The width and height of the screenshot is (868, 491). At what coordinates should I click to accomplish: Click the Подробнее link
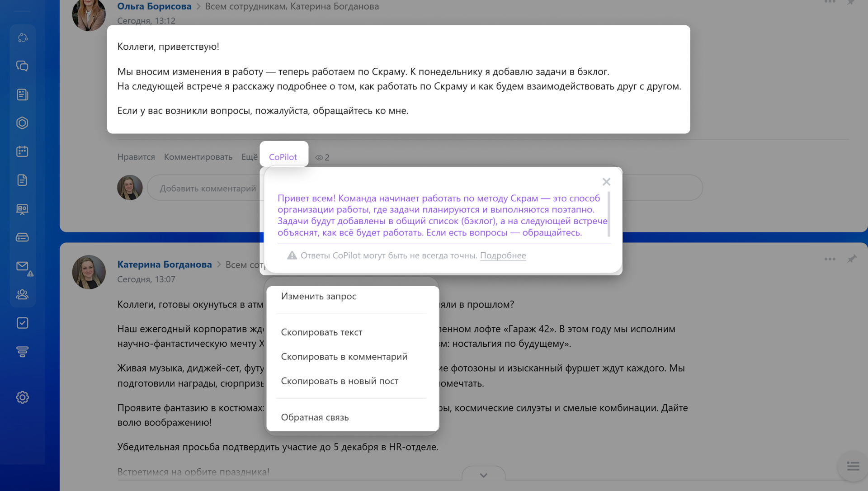pos(503,255)
